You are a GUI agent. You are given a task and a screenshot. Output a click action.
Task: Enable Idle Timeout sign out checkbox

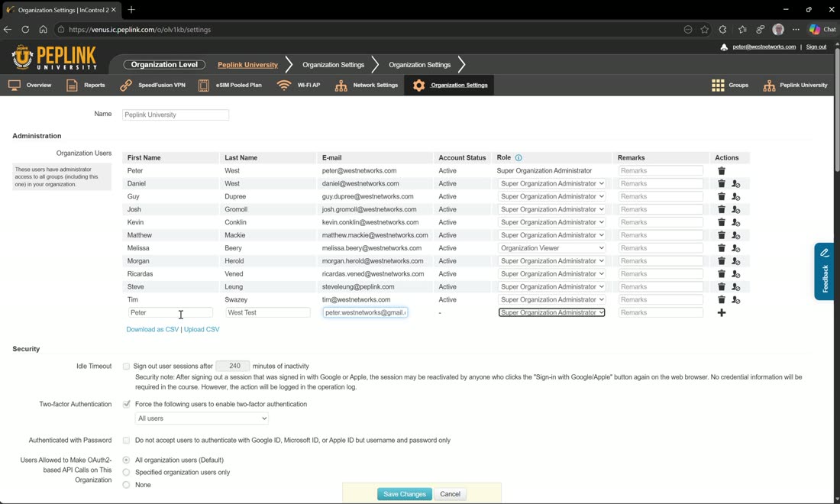pyautogui.click(x=126, y=367)
